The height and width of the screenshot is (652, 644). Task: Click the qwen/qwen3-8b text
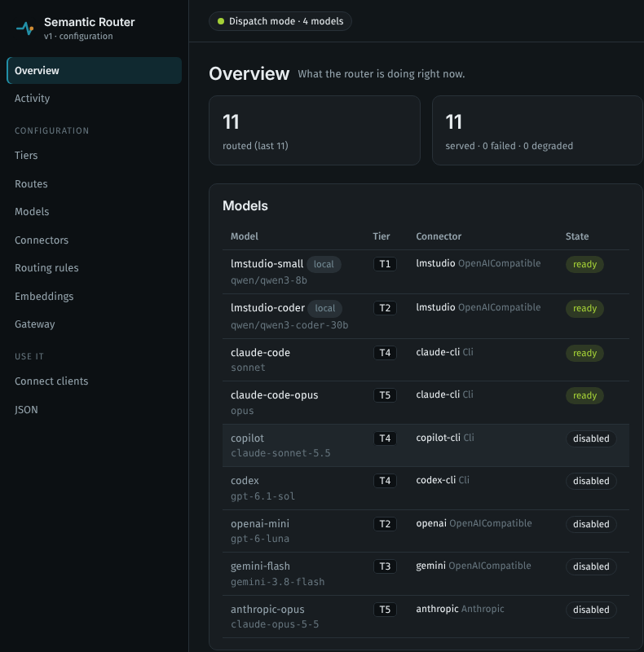(x=269, y=280)
